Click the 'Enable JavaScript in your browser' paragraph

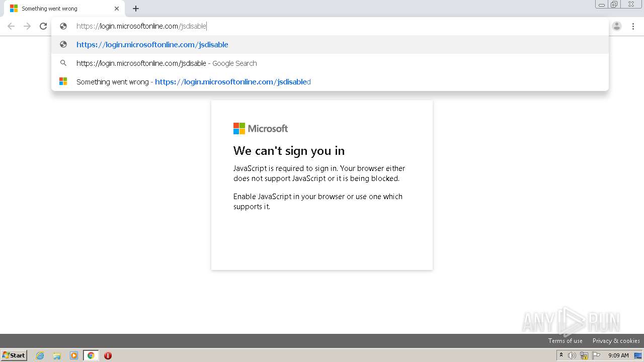tap(318, 202)
